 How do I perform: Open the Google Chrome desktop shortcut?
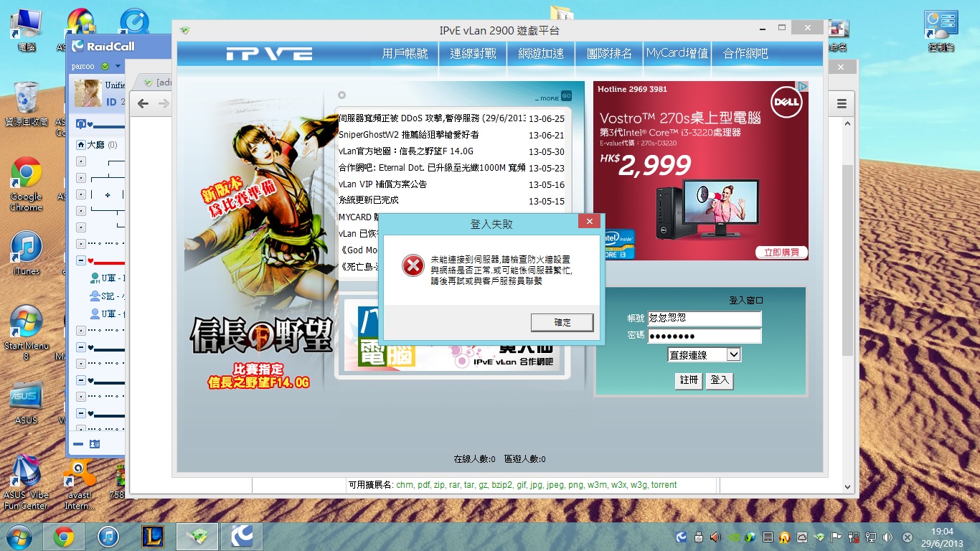point(26,184)
